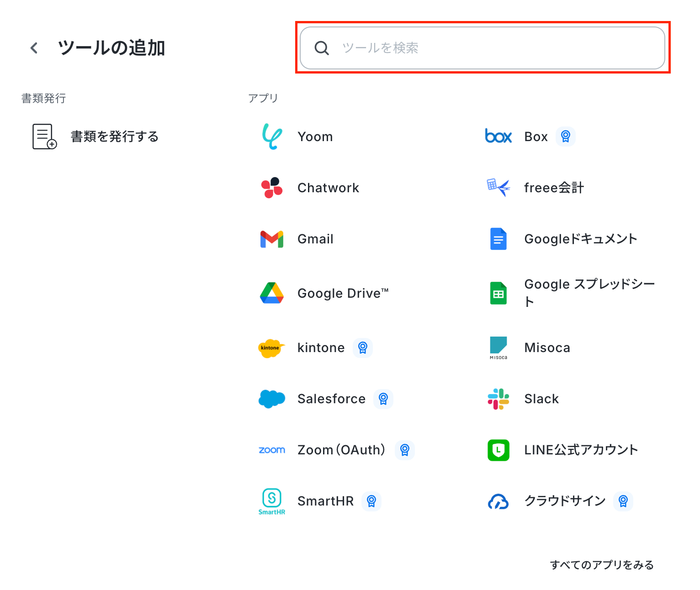Screen dimensions: 700x590
Task: Select Google スプレッドシート app name
Action: [590, 293]
